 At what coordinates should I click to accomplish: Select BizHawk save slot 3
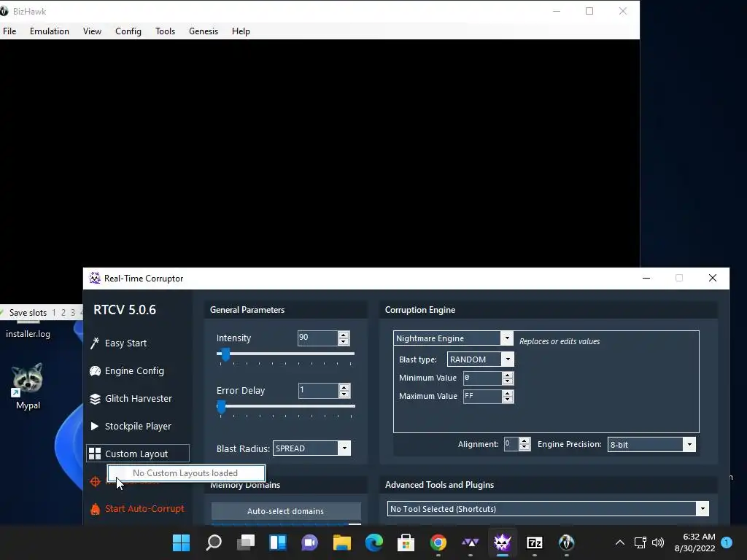72,312
